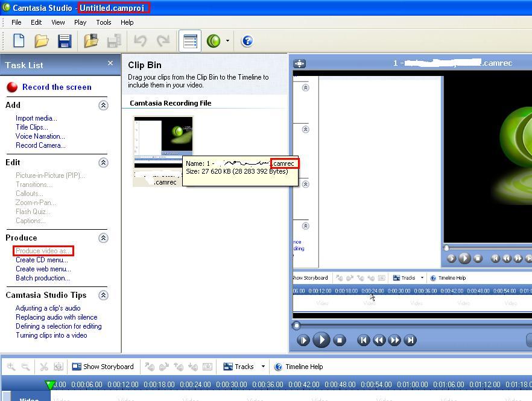
Task: Jump to previous clip button
Action: (x=363, y=340)
